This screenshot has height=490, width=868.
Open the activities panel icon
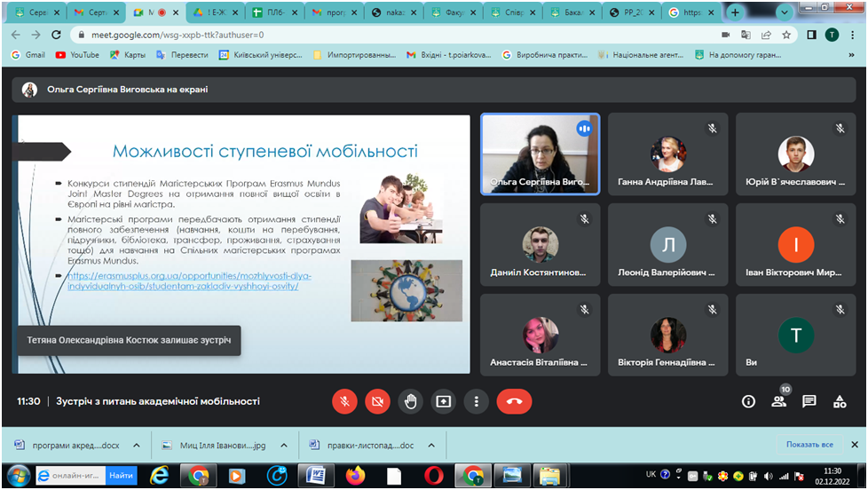click(840, 401)
